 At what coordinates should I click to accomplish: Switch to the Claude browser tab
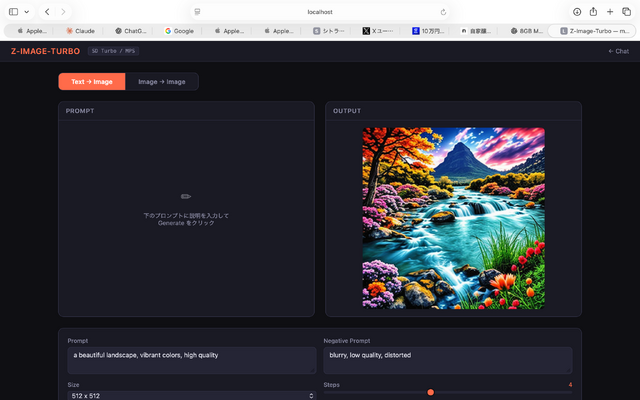point(80,31)
